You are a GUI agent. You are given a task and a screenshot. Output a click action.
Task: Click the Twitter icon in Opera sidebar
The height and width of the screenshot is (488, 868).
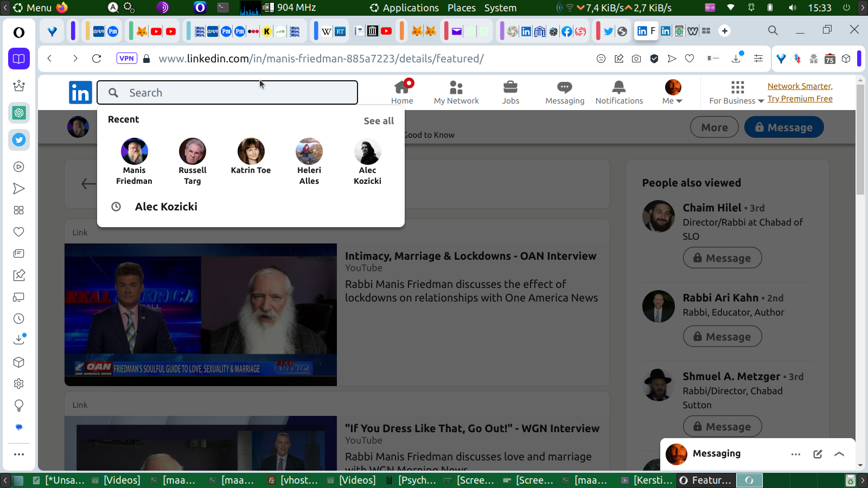(19, 140)
